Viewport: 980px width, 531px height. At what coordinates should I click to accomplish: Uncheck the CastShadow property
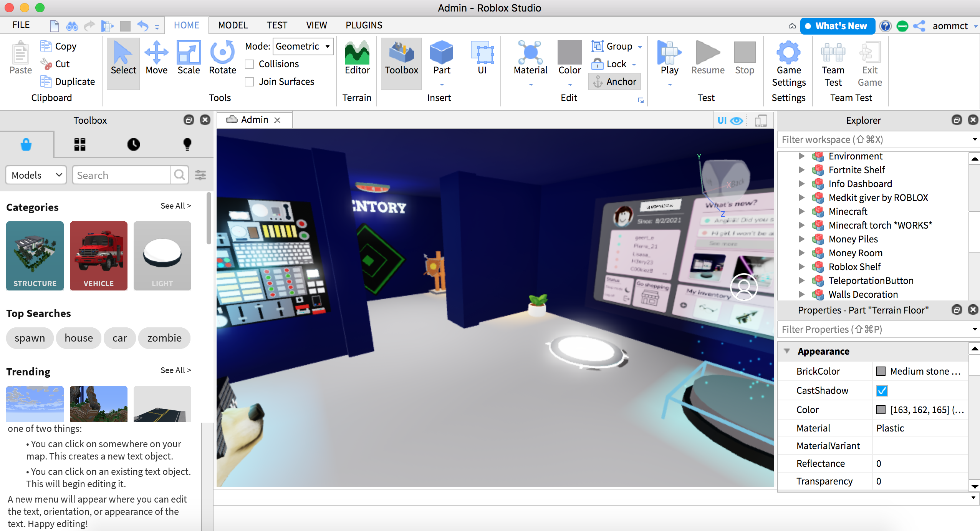882,390
